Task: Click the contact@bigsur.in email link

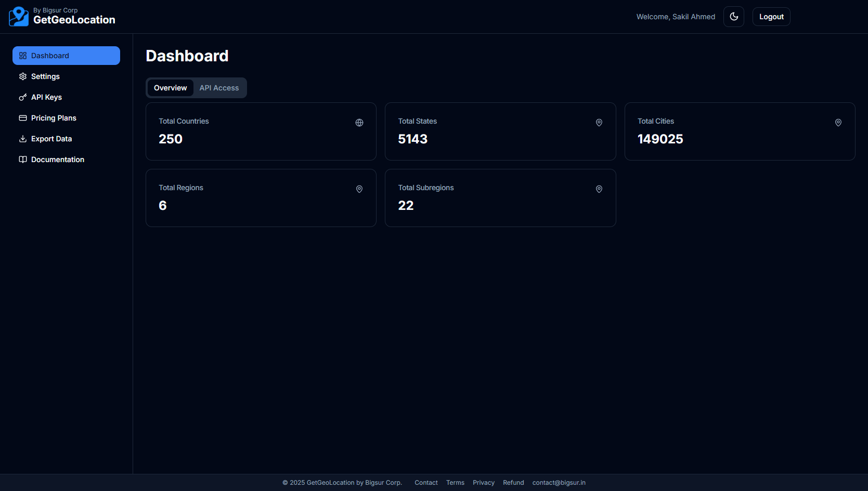Action: (x=559, y=483)
